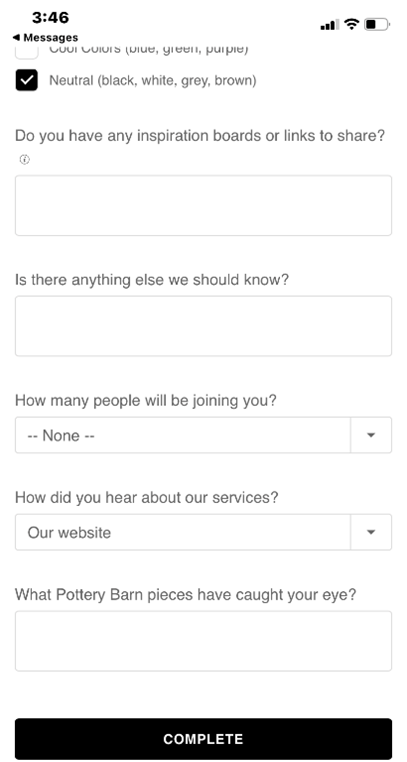Tap the 'Do you have any inspiration boards' label

point(200,136)
